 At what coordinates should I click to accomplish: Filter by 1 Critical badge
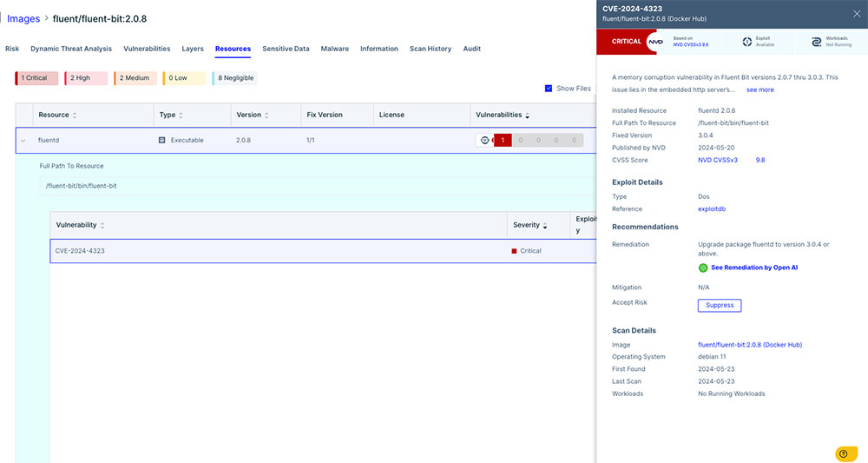[36, 78]
